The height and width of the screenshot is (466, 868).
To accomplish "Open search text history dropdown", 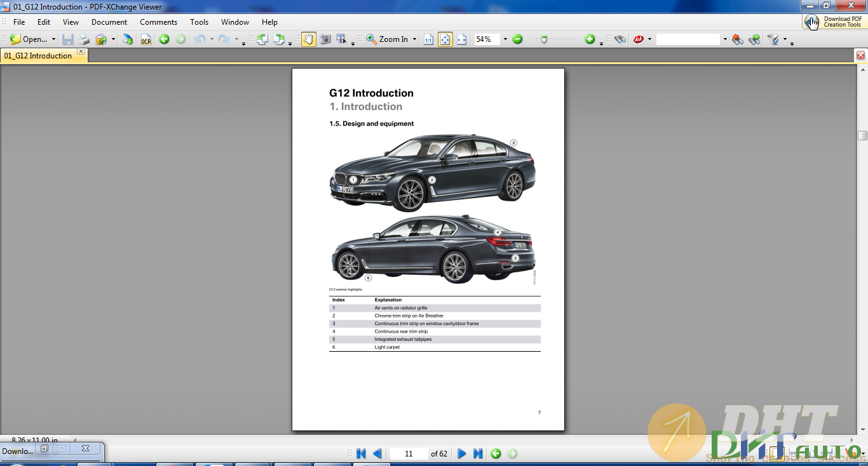I will click(x=724, y=39).
